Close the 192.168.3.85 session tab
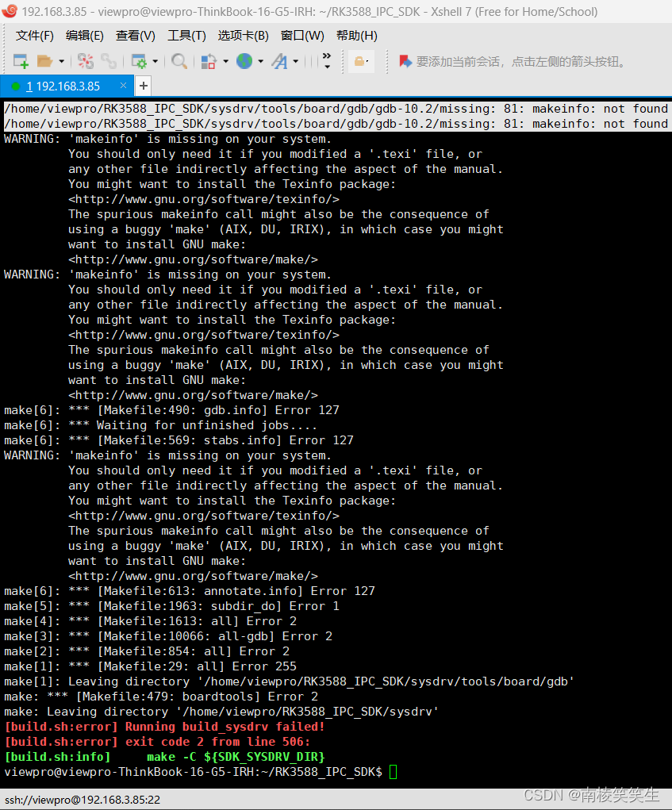Image resolution: width=672 pixels, height=810 pixels. [123, 85]
